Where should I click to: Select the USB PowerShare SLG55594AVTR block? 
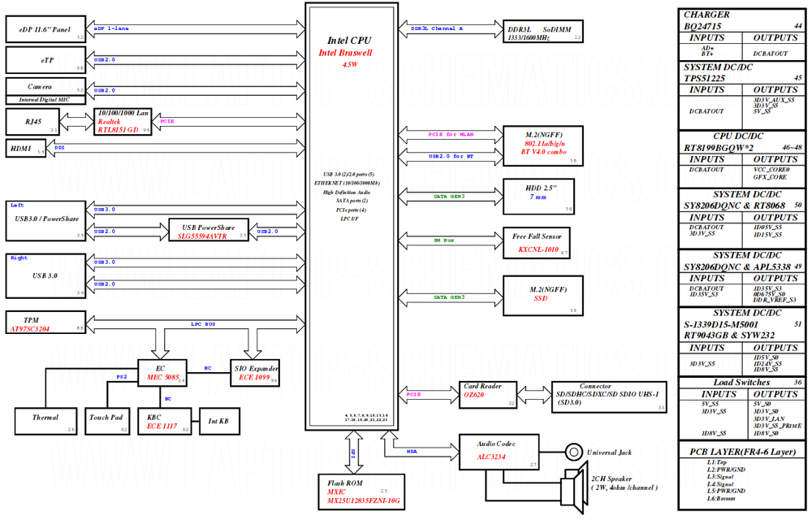(209, 230)
